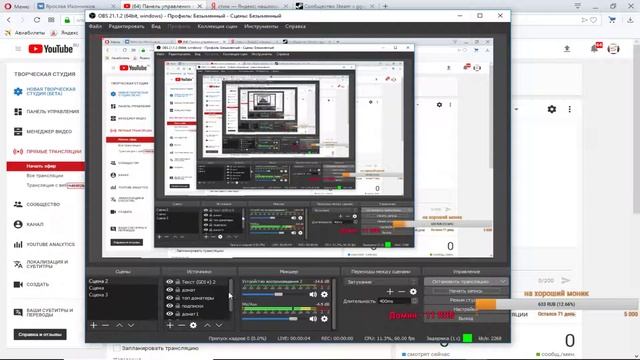Mute the playback device speaker icon
The width and height of the screenshot is (640, 360).
[x=313, y=294]
